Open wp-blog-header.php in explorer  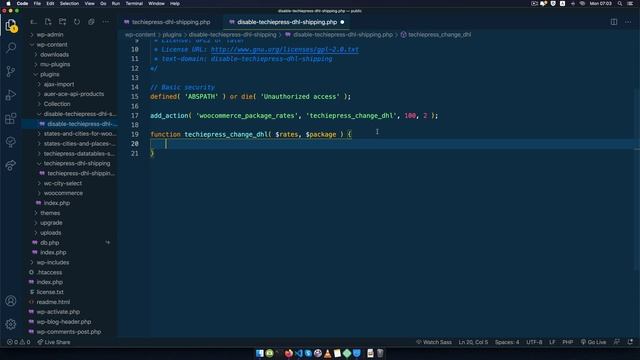click(64, 322)
